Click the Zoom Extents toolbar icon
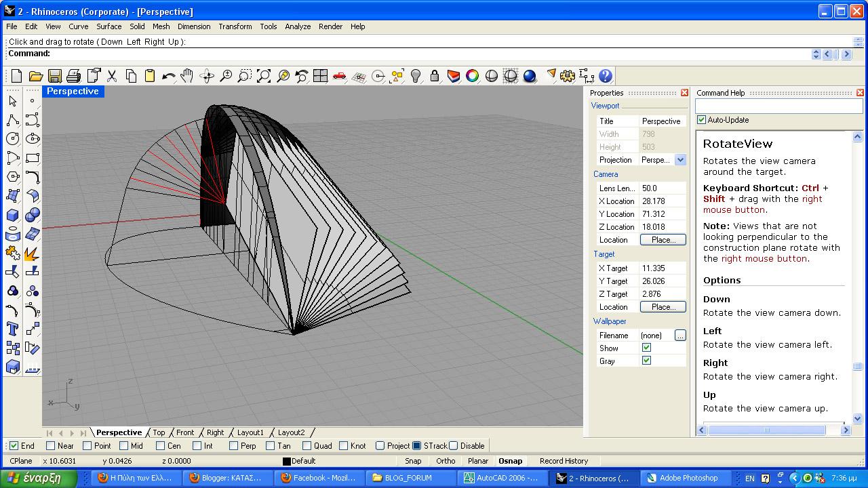Viewport: 868px width, 488px height. click(264, 76)
